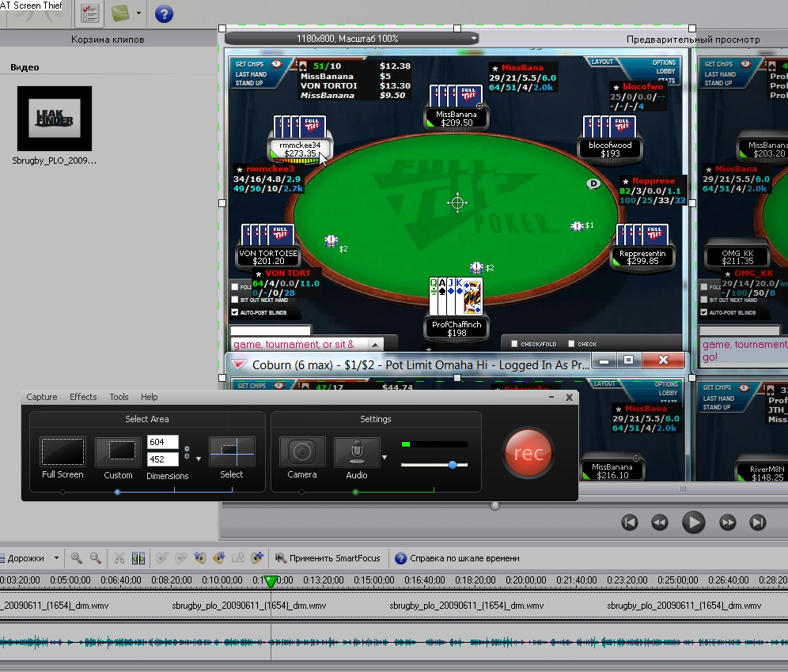
Task: Choose the Custom capture area icon
Action: click(x=118, y=452)
